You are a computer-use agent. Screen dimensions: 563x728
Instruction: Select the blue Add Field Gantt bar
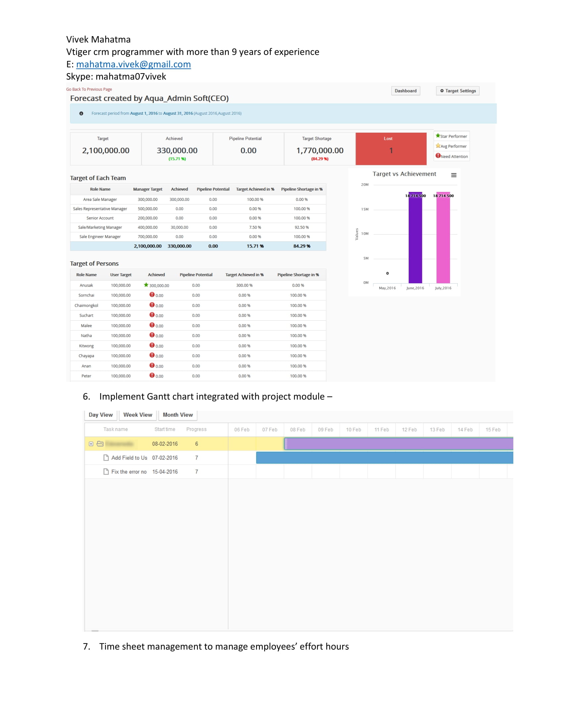click(x=384, y=458)
